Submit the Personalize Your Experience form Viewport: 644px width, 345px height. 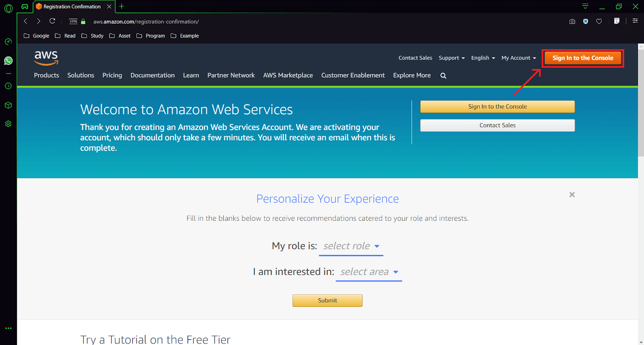tap(327, 300)
